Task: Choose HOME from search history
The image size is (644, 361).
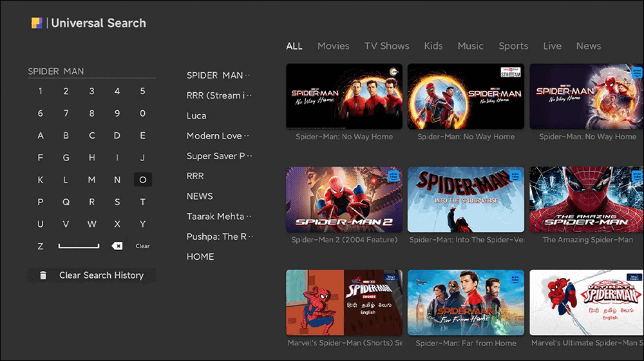Action: 200,257
